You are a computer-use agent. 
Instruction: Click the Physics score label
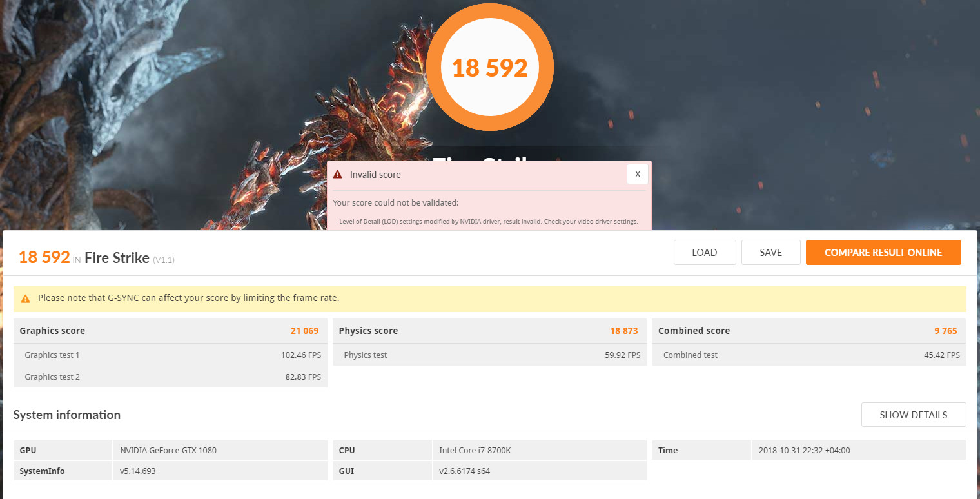coord(368,331)
